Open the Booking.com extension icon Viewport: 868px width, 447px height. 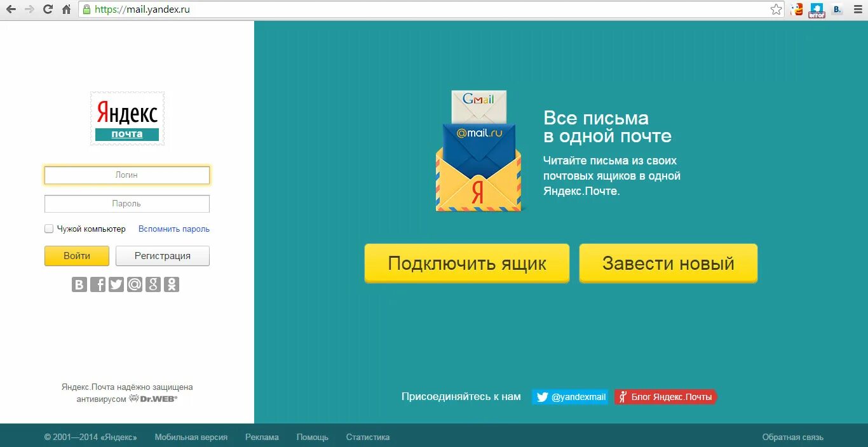tap(837, 10)
